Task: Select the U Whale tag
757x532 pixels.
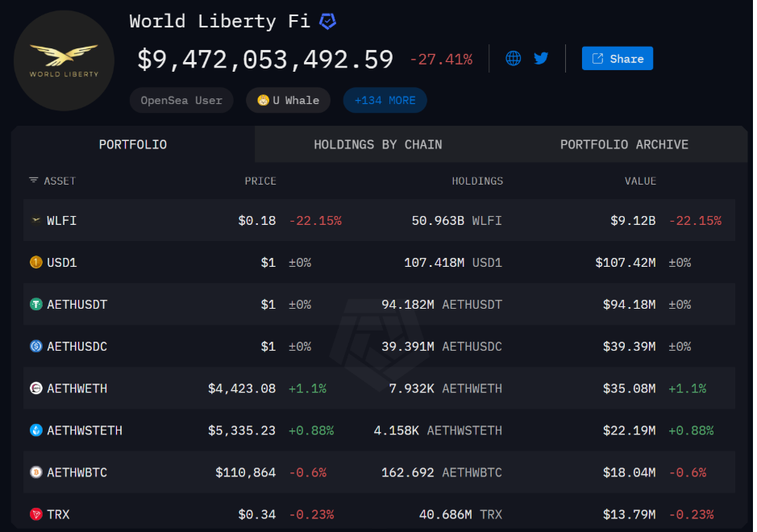Action: point(289,101)
